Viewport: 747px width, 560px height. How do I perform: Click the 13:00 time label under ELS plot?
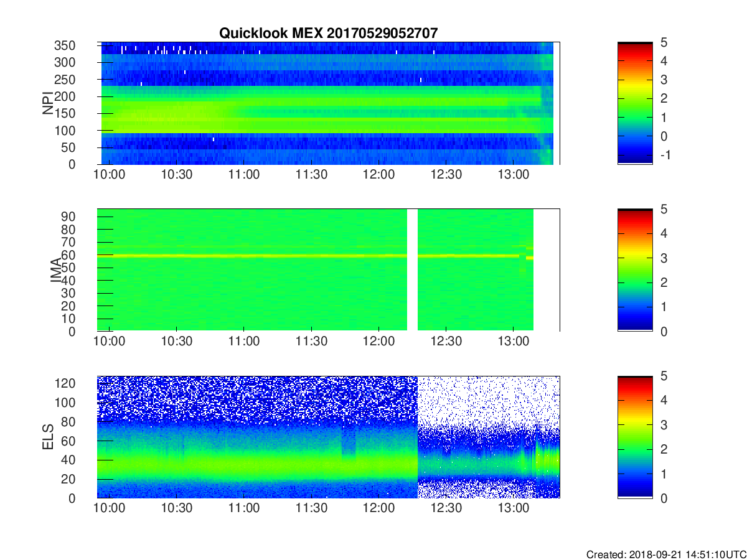(x=513, y=508)
